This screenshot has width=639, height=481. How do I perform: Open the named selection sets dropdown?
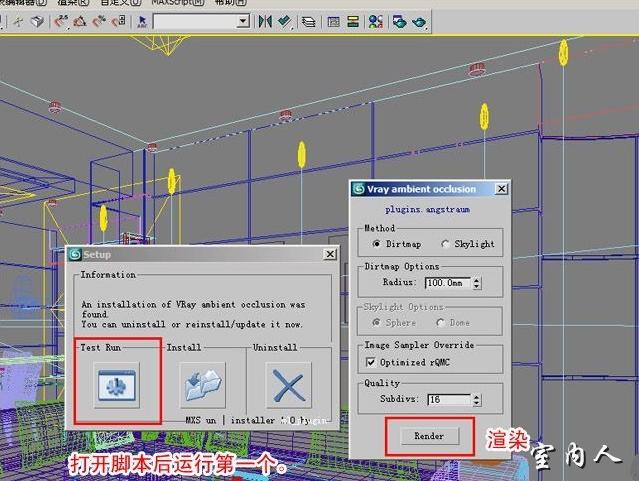(x=243, y=21)
